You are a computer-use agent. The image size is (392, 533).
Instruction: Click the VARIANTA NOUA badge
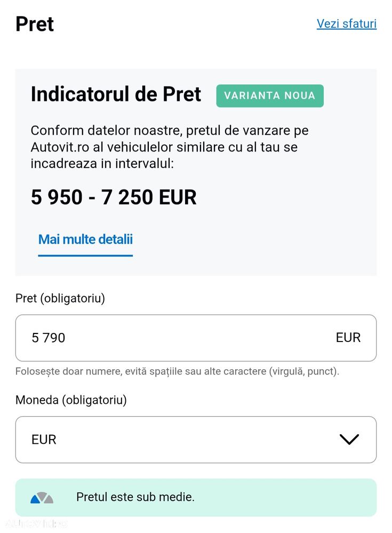(x=269, y=96)
